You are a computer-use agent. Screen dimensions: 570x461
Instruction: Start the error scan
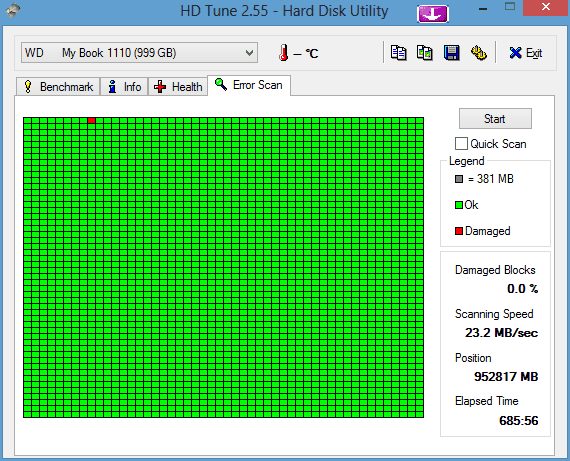click(495, 119)
